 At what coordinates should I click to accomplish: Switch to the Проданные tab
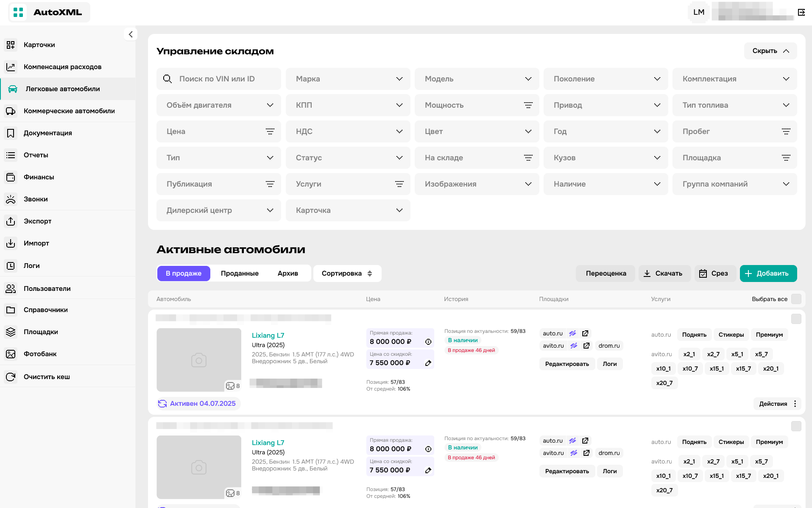[240, 274]
